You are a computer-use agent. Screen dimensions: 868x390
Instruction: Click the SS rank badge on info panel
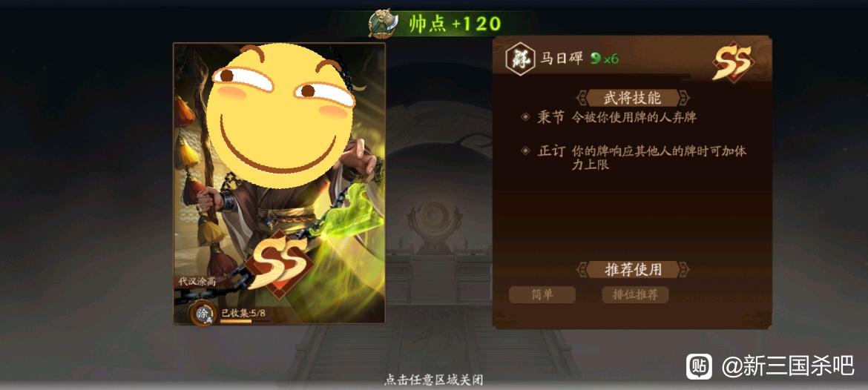click(731, 61)
